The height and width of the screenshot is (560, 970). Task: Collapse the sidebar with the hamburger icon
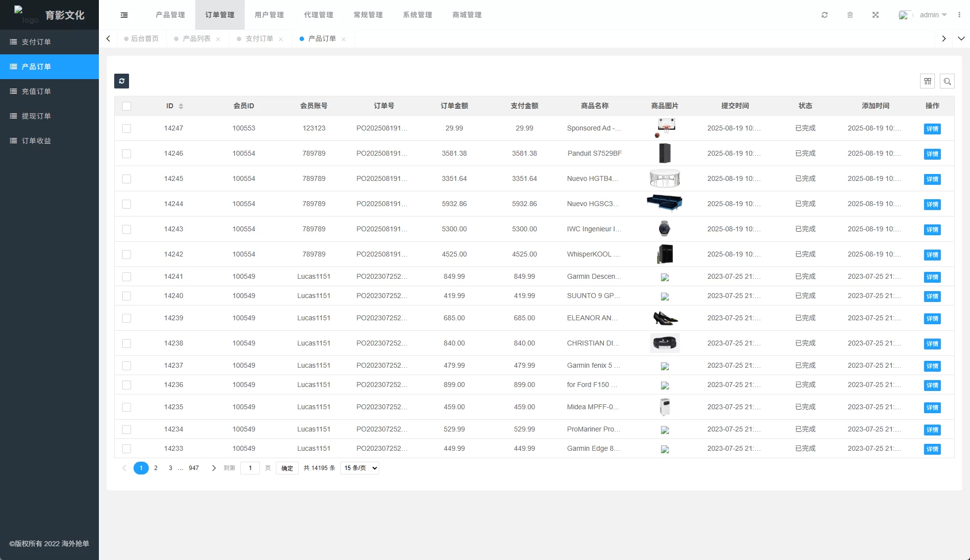click(x=124, y=15)
